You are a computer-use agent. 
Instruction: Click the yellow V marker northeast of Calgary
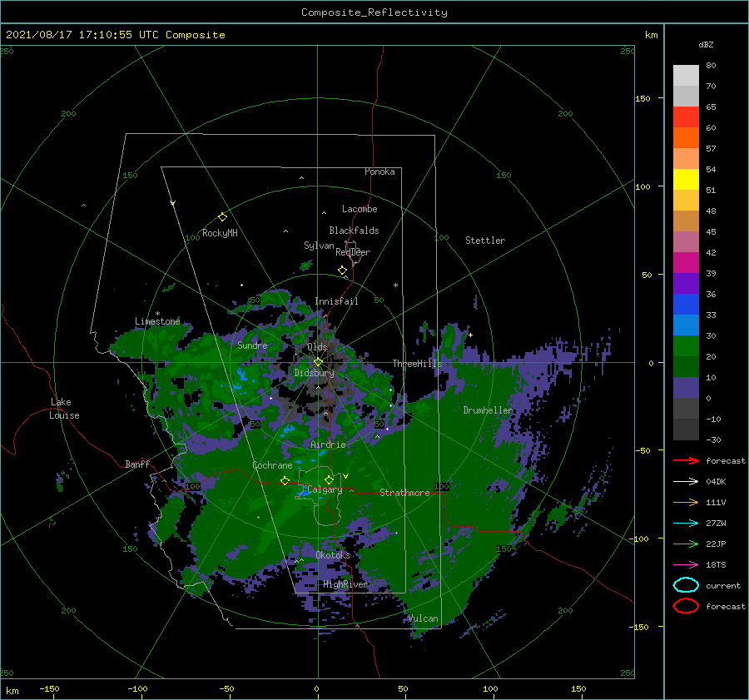point(345,476)
